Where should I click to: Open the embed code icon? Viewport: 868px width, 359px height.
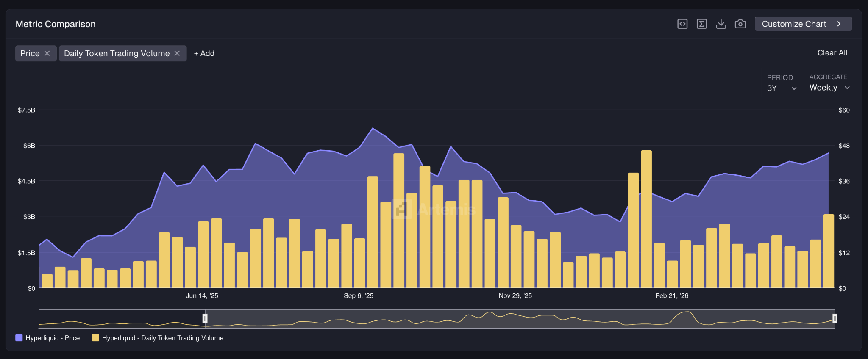[682, 24]
